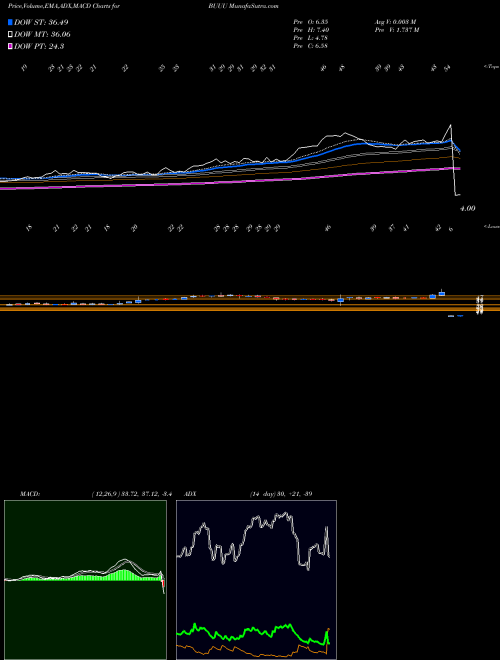Click the 'ADX' panel label
Image resolution: width=500 pixels, height=660 pixels.
(188, 494)
